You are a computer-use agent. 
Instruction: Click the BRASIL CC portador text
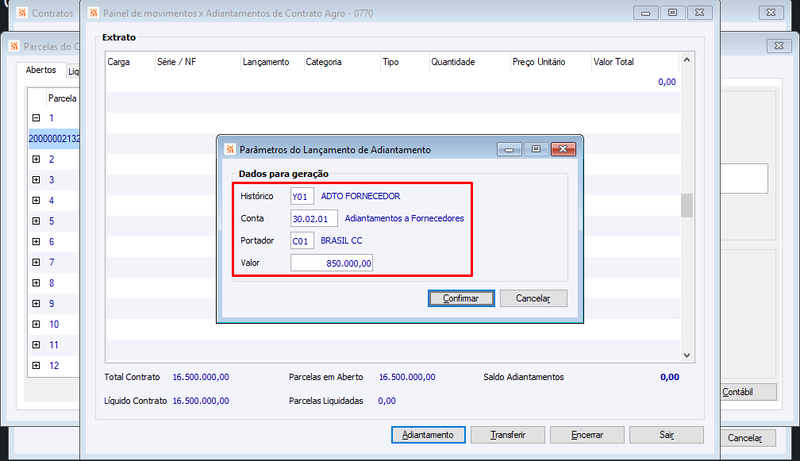(x=341, y=241)
